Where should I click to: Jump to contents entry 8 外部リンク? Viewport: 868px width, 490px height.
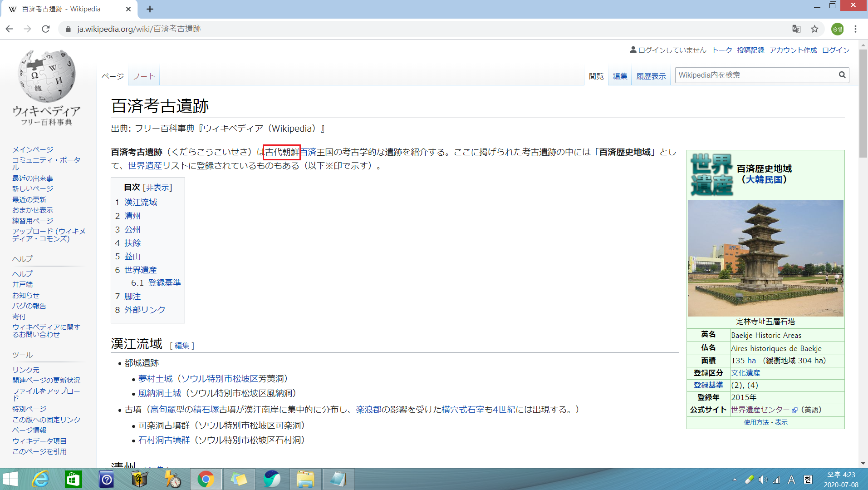pos(145,310)
